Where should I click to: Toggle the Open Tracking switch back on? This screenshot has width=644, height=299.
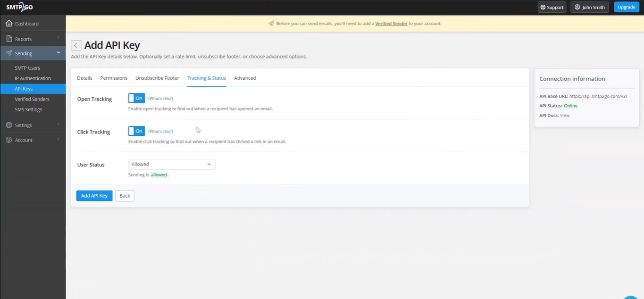136,98
